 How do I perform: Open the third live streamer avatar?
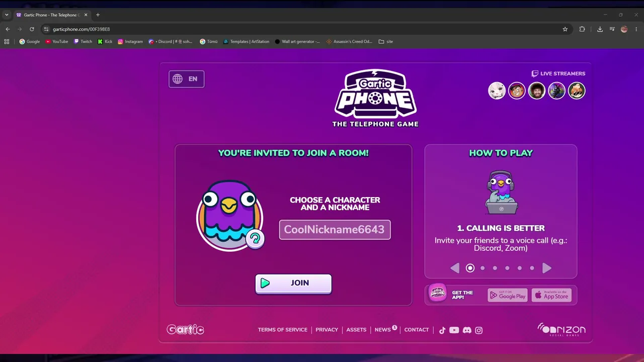537,90
